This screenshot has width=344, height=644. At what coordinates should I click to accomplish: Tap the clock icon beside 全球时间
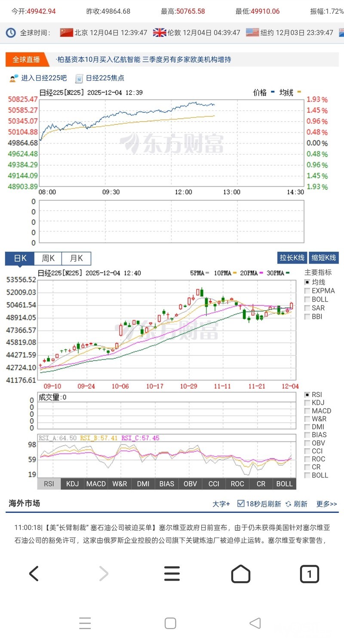pyautogui.click(x=11, y=33)
